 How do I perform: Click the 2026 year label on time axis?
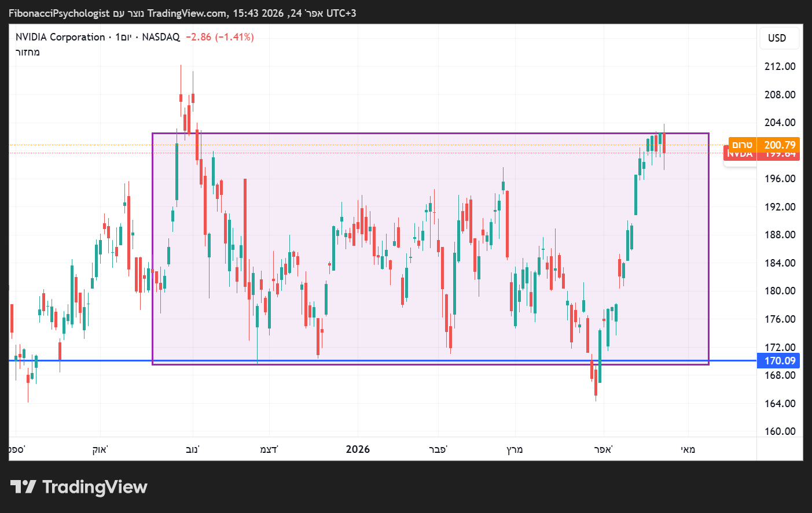click(358, 449)
